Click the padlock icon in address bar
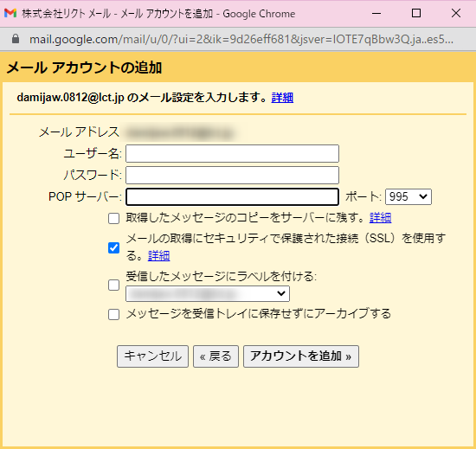Viewport: 476px width, 449px height. coord(16,39)
